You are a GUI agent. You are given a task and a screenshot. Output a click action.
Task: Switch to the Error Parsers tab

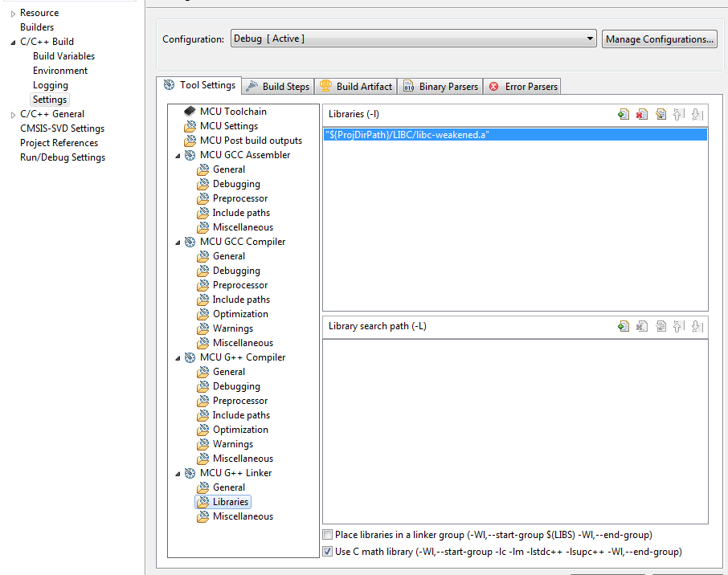(x=523, y=86)
